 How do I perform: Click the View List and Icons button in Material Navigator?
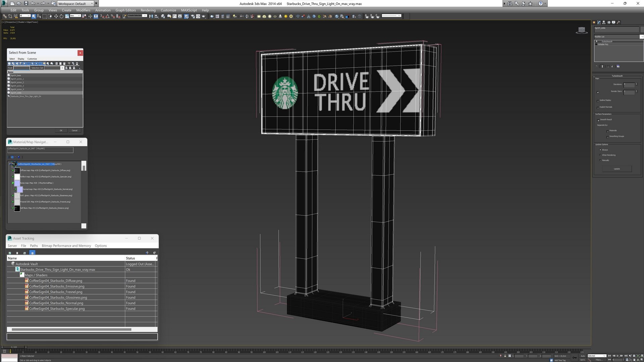(x=12, y=157)
